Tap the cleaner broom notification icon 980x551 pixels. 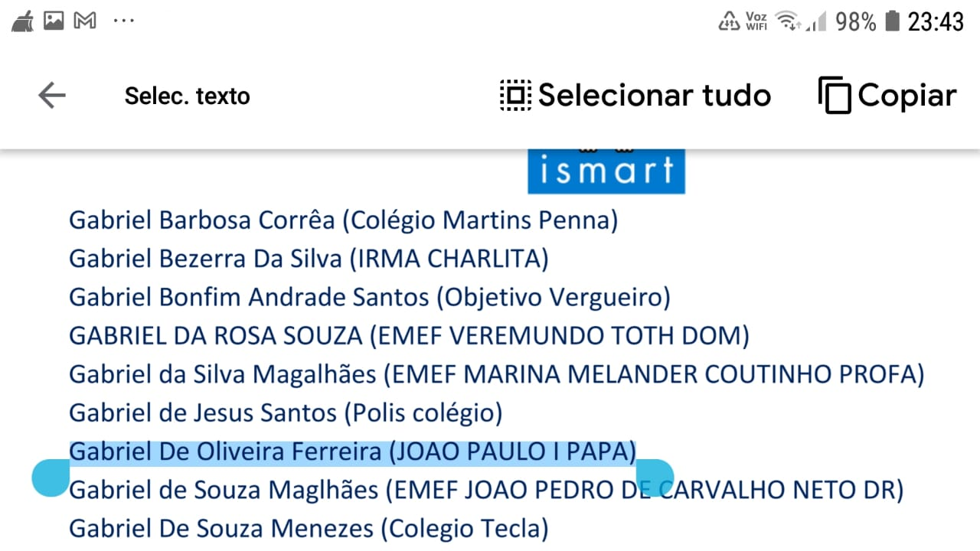point(23,21)
